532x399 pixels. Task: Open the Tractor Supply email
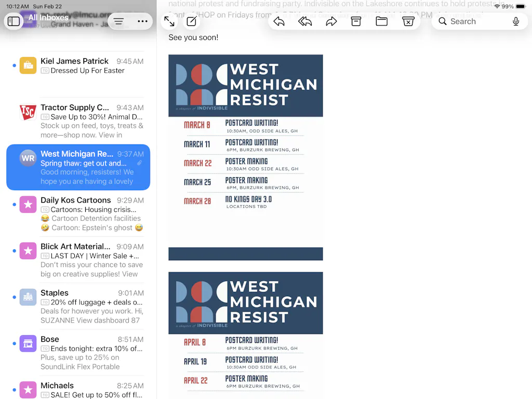[x=83, y=121]
